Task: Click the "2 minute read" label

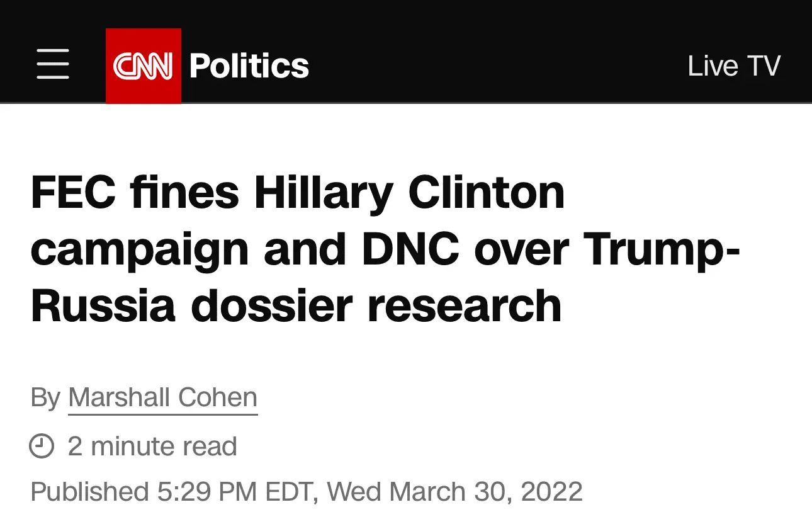Action: click(x=152, y=447)
